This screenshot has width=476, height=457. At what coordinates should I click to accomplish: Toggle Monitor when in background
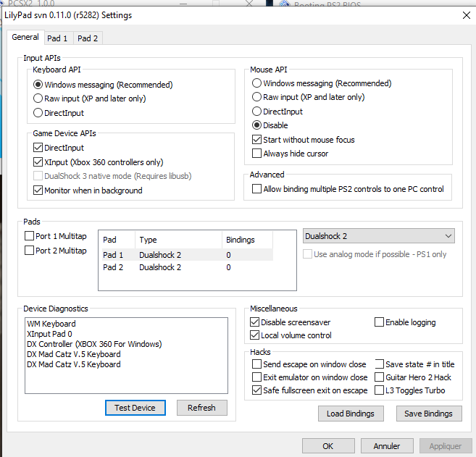tap(39, 190)
